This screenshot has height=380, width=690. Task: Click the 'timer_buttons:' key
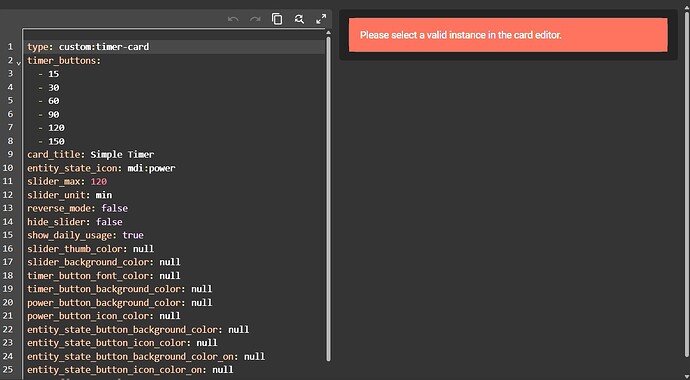[64, 61]
